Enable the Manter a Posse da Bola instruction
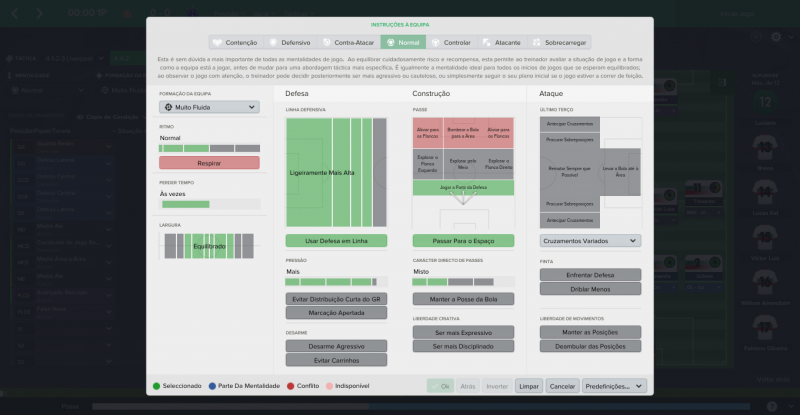Viewport: 800px width, 415px height. (x=463, y=299)
